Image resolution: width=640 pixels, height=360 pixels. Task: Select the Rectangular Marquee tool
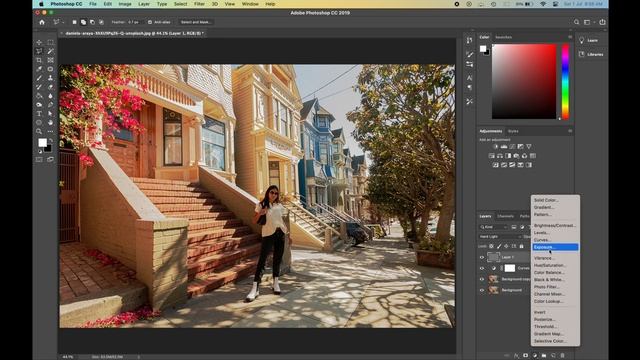pyautogui.click(x=50, y=42)
